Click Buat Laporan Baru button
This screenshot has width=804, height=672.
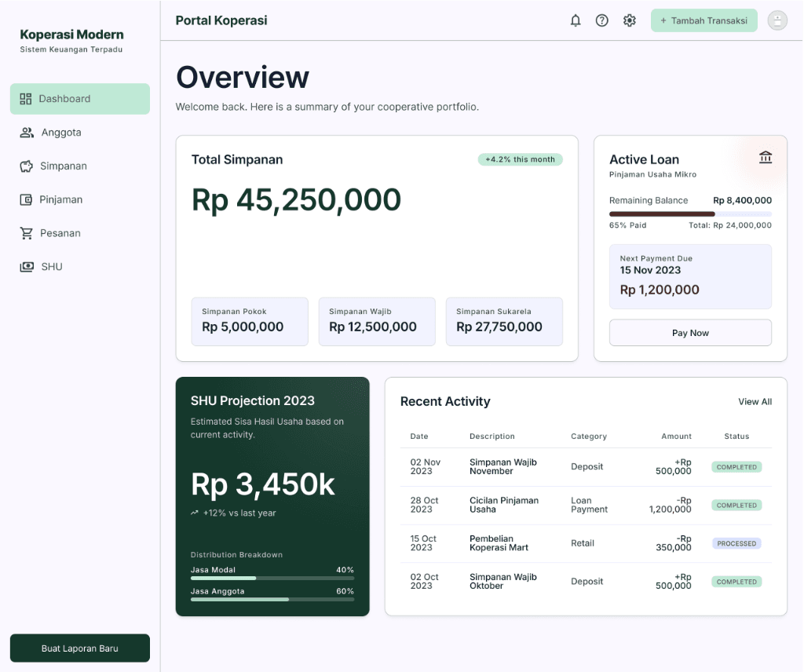pos(80,648)
